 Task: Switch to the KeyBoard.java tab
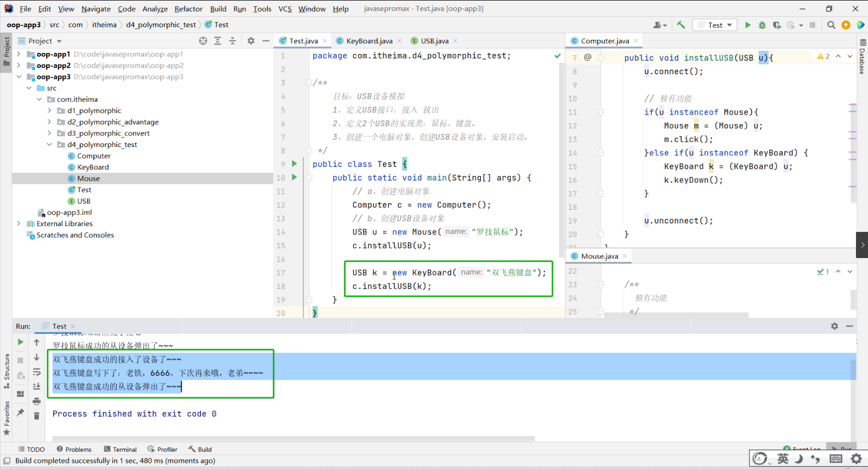[369, 41]
